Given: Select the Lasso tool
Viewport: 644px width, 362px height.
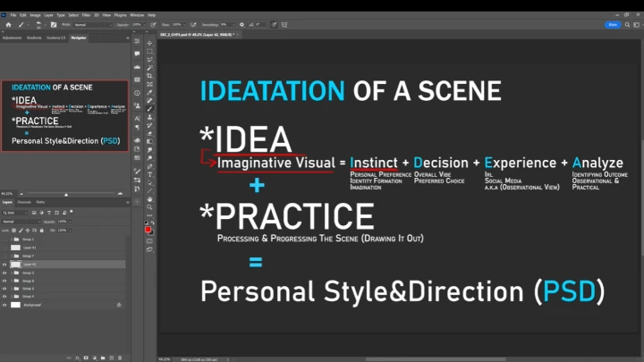Looking at the screenshot, I should click(149, 60).
